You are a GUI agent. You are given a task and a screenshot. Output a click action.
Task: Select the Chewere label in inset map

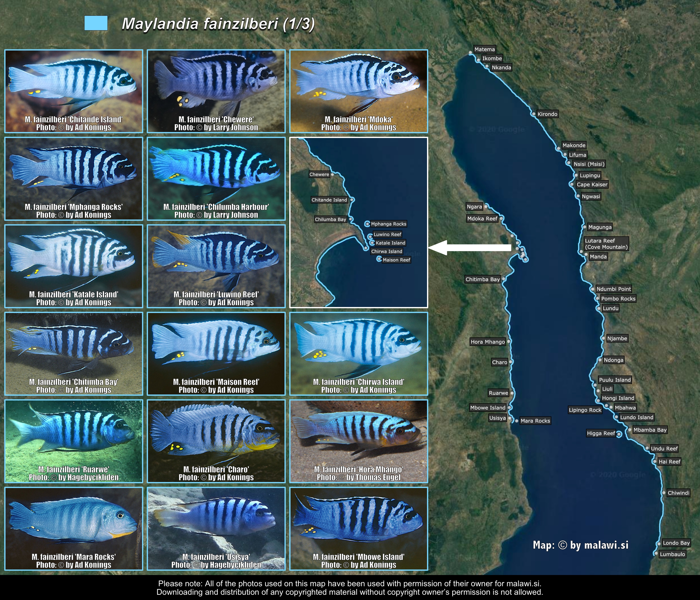319,174
